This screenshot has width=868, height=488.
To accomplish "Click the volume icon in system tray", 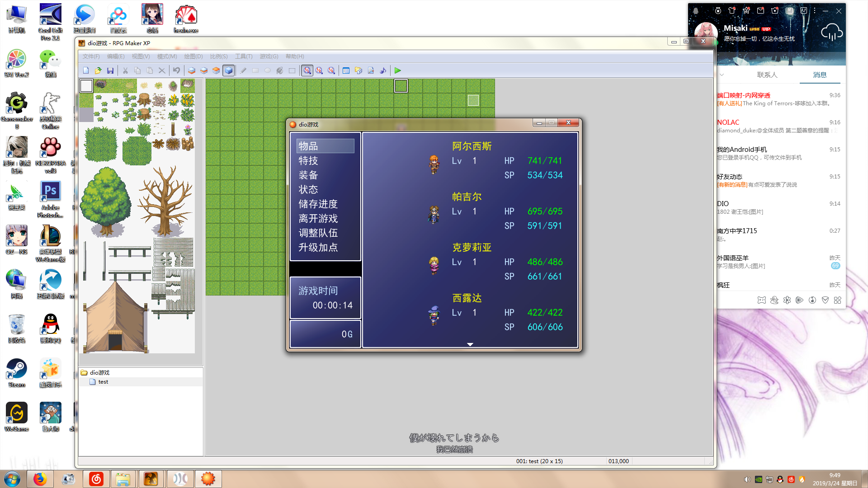I will coord(747,479).
